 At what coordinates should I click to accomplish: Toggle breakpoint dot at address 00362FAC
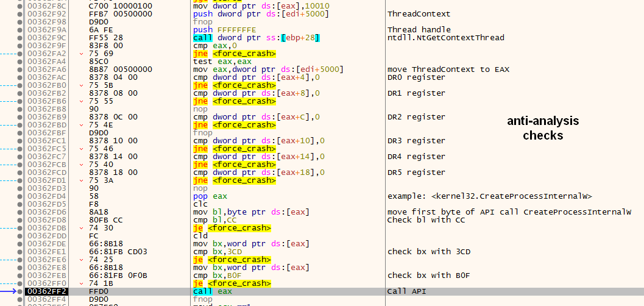(19, 77)
